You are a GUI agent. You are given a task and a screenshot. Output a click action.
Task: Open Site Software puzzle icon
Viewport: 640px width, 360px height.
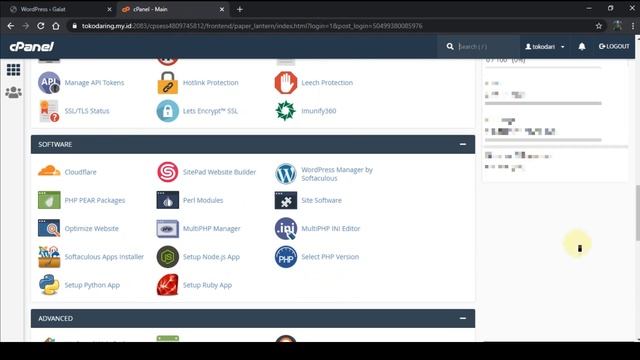coord(286,200)
